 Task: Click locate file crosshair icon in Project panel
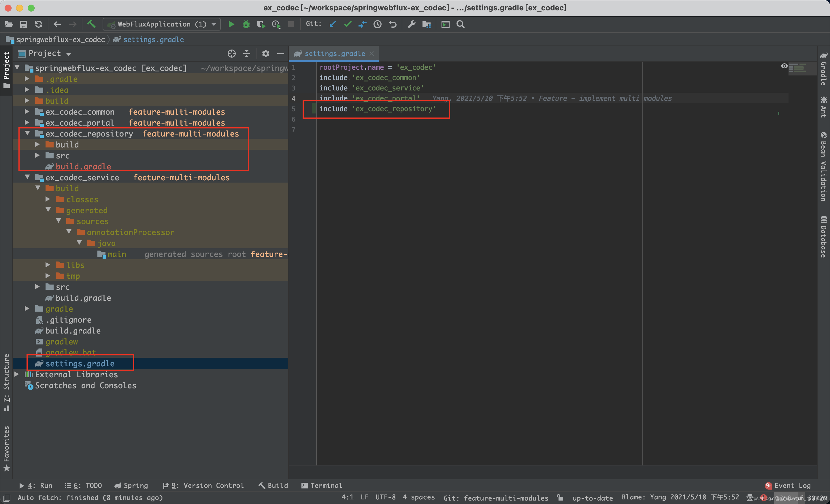tap(231, 54)
